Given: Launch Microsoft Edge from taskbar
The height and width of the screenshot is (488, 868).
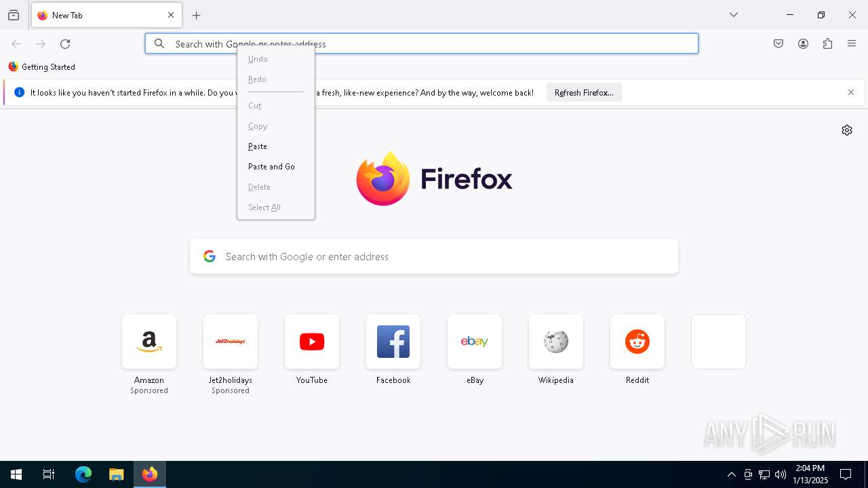Looking at the screenshot, I should [x=83, y=474].
